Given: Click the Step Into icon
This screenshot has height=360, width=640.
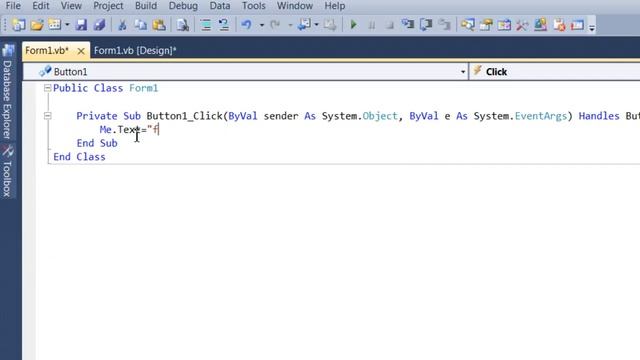Looking at the screenshot, I should 407,25.
